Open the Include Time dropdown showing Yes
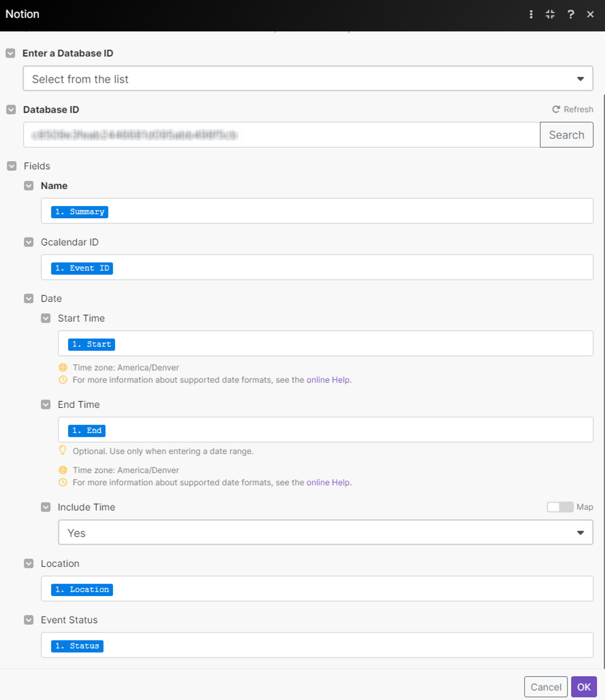Viewport: 605px width, 700px height. 325,533
